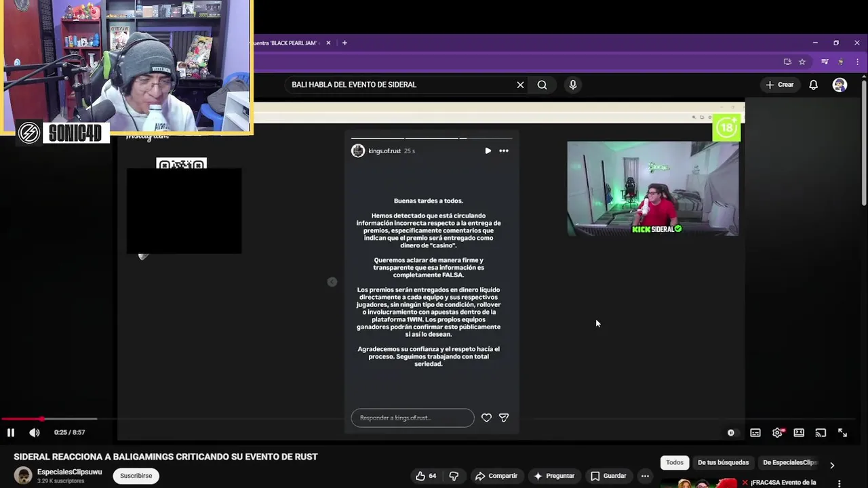The image size is (868, 488).
Task: Start voice search with microphone
Action: 573,85
